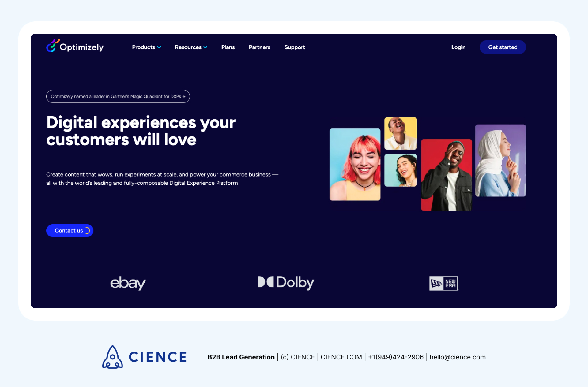Click the Contact us button icon
The height and width of the screenshot is (387, 588).
[88, 230]
